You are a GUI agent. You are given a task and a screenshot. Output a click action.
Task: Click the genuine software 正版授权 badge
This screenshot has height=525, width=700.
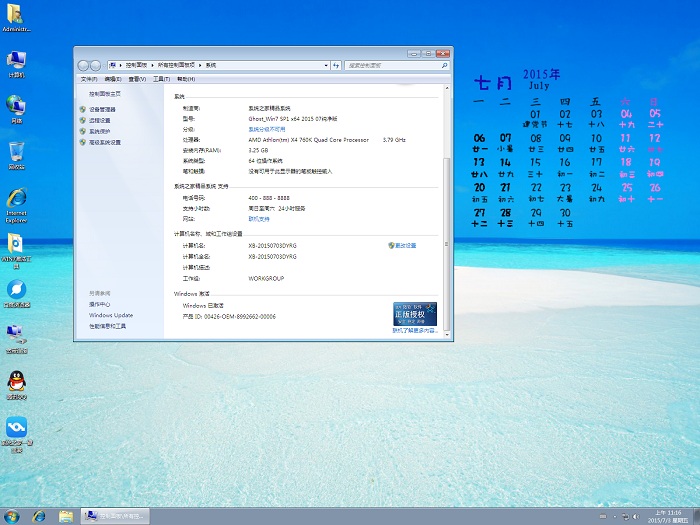tap(414, 314)
